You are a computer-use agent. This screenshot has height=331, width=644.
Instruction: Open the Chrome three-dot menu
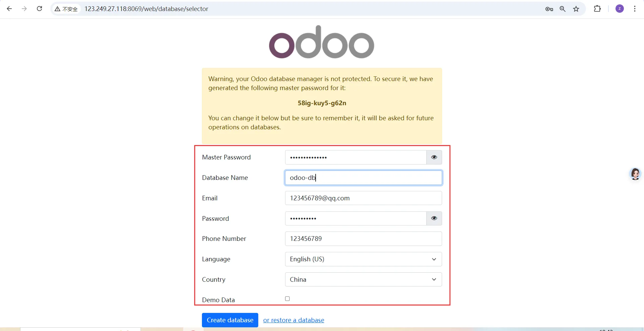point(635,9)
